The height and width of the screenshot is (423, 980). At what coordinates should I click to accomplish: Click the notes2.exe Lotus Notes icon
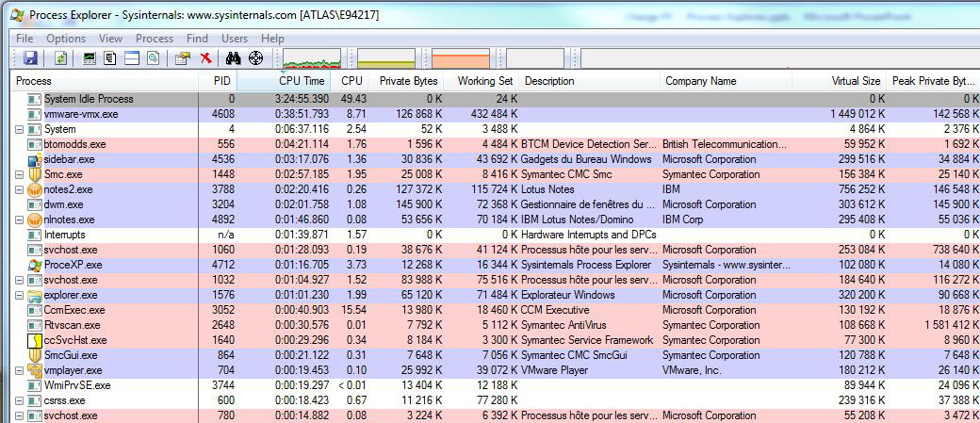34,189
